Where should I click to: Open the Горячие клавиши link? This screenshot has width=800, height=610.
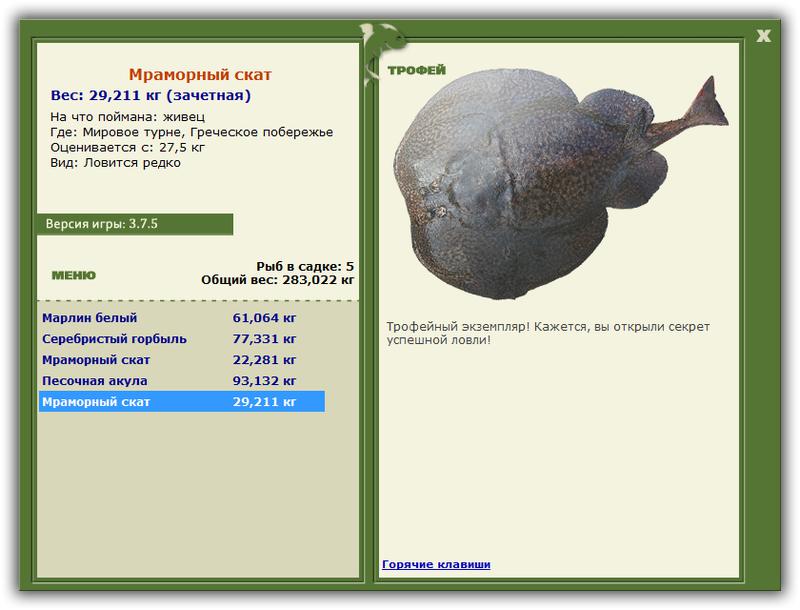(x=436, y=564)
